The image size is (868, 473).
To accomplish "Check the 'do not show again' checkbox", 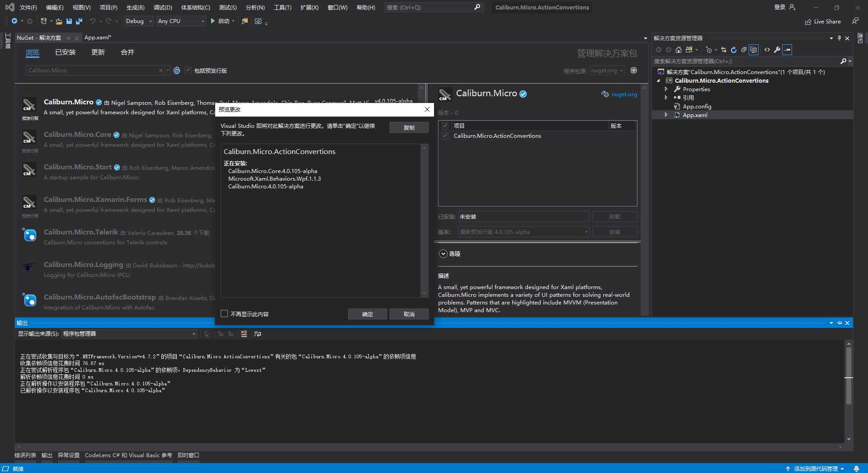I will (x=224, y=314).
